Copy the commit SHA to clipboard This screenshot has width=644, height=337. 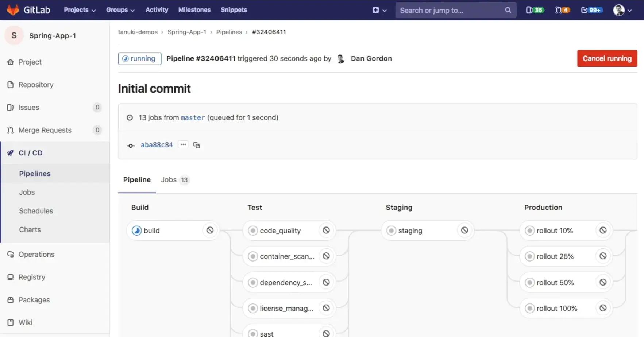click(x=196, y=145)
